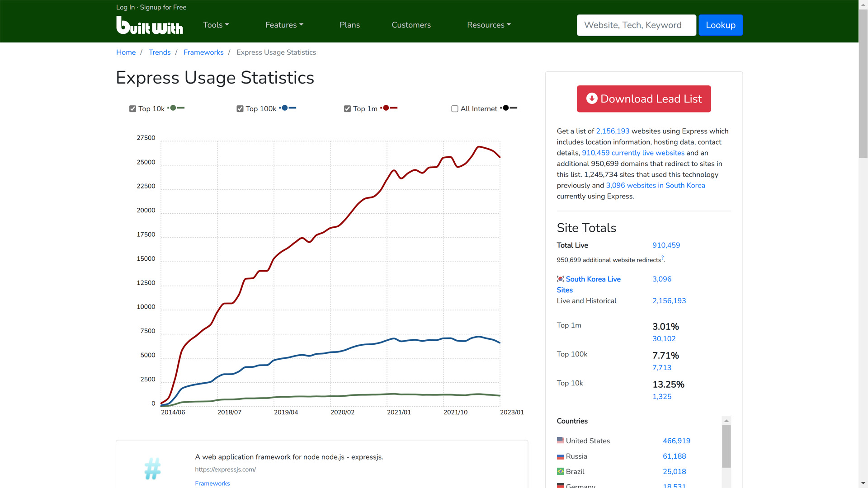Click the BuiltWith logo
868x488 pixels.
(150, 25)
